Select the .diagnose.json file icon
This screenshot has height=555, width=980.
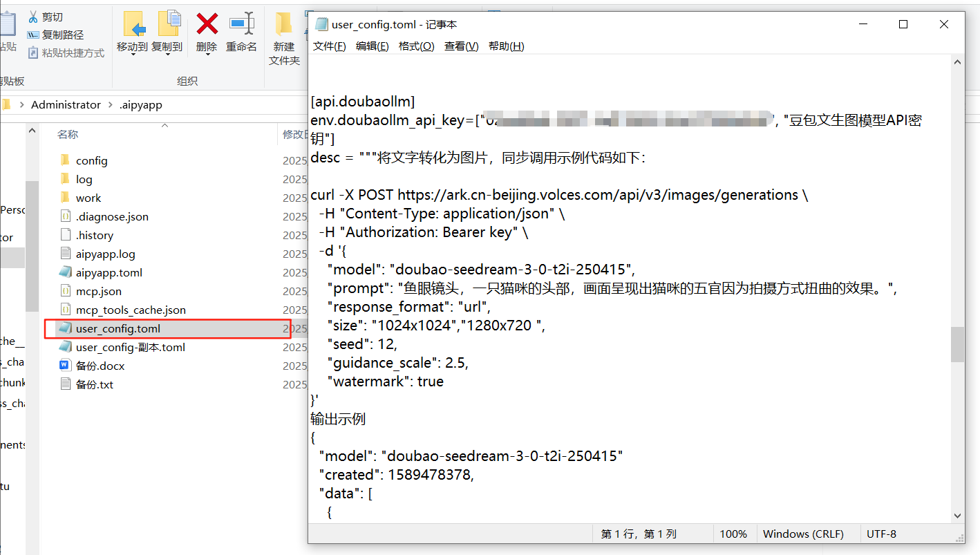tap(65, 216)
